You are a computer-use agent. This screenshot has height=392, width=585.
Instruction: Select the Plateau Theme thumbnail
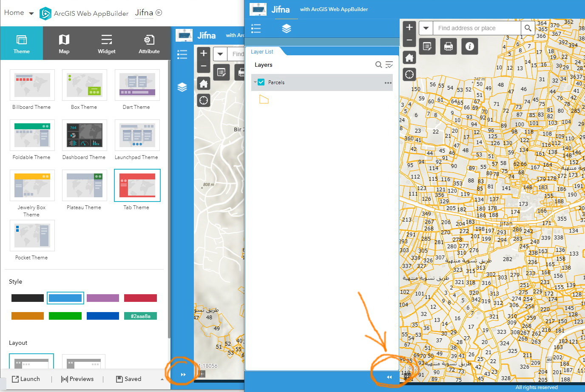[85, 185]
